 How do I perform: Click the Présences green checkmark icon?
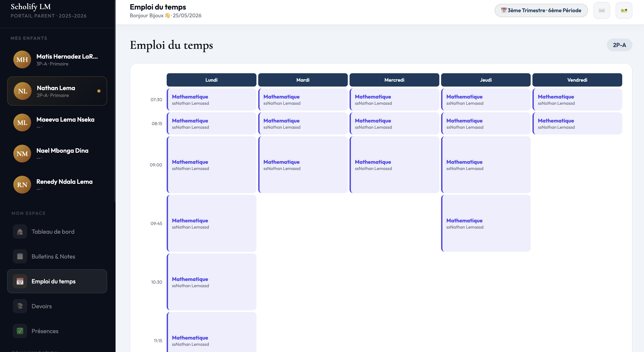[x=20, y=331]
